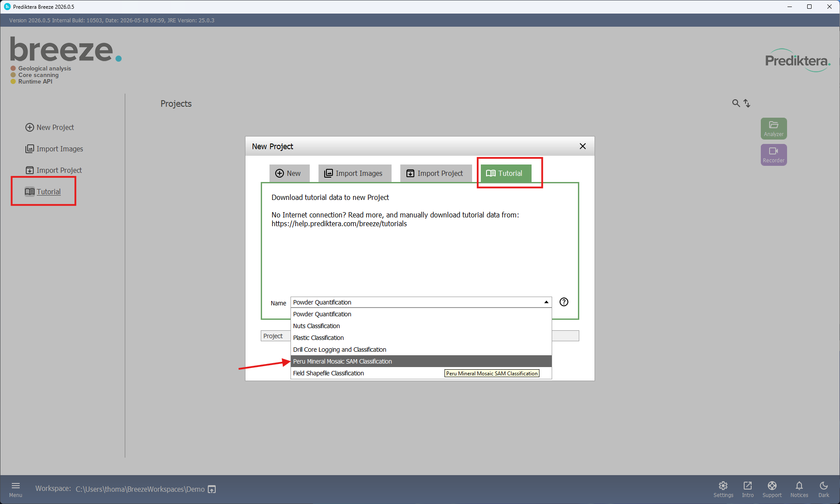Pick Drill Core Logging and Classification
This screenshot has width=840, height=504.
421,350
